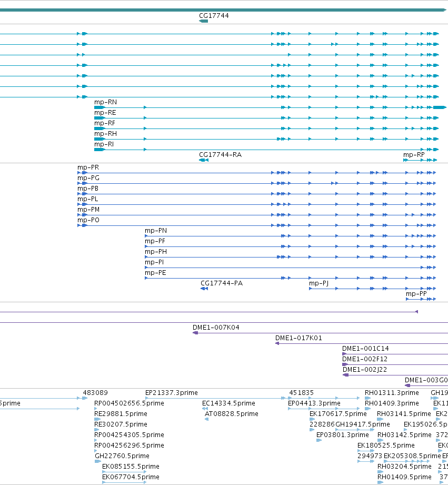The height and width of the screenshot is (485, 448).
Task: Click the mp-PP protein label
Action: click(x=416, y=293)
